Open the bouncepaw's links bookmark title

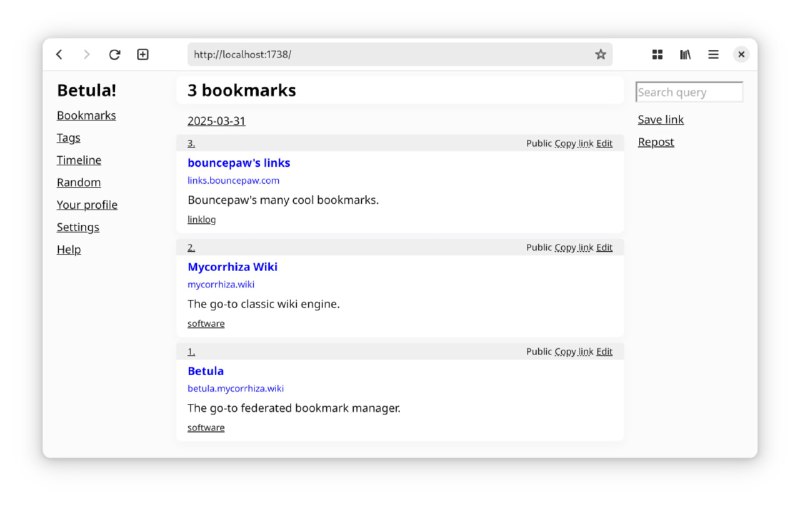(x=239, y=163)
